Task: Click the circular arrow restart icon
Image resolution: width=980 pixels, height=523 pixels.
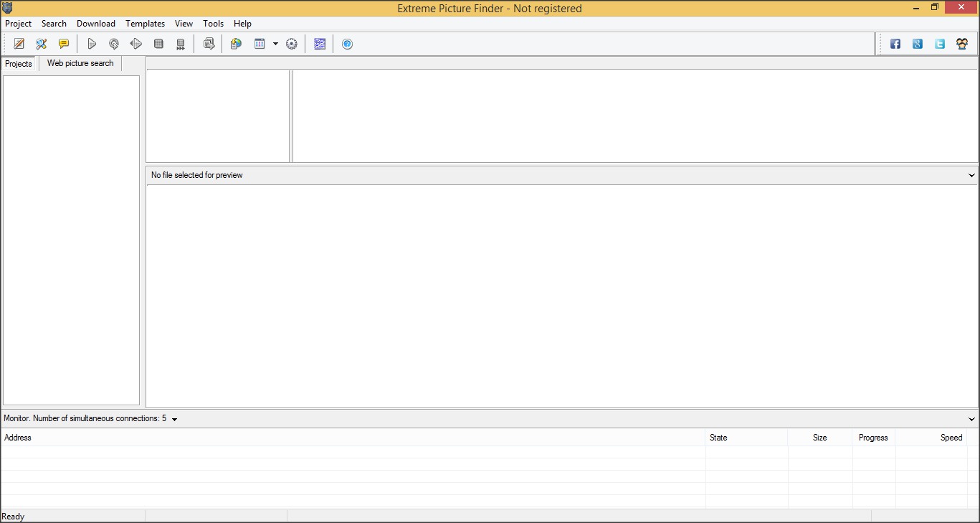Action: 114,44
